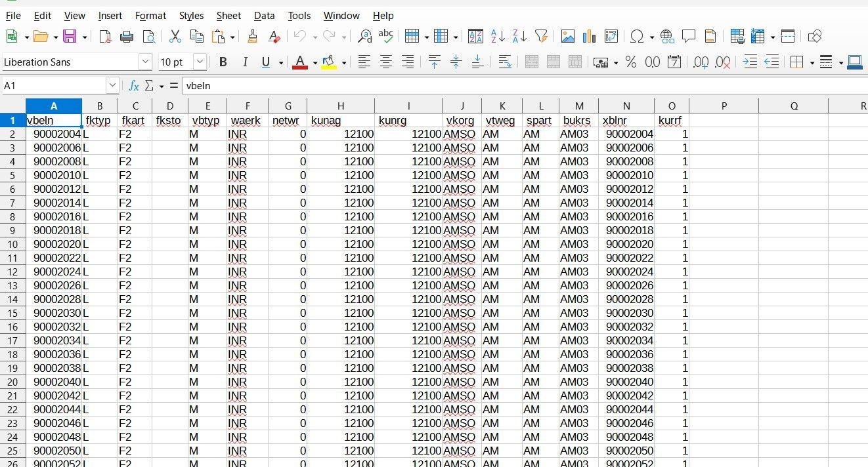Select column H header
Viewport: 868px width, 467px height.
point(341,106)
